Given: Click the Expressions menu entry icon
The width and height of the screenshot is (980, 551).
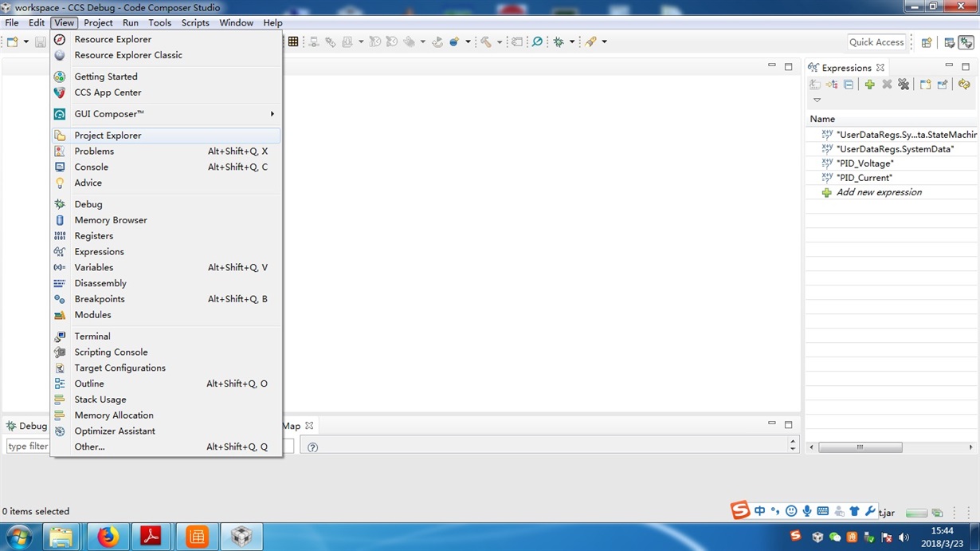Looking at the screenshot, I should click(60, 252).
